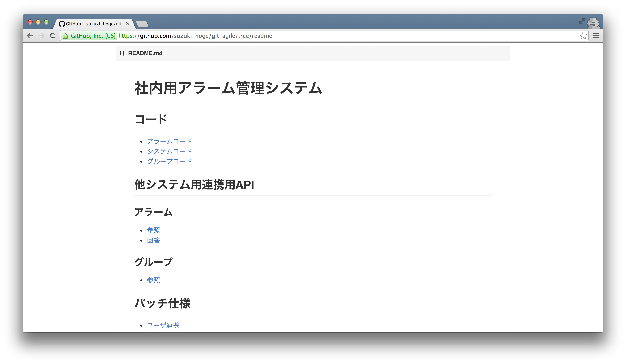Viewport: 626px width, 364px height.
Task: Click the コード section heading
Action: 150,119
